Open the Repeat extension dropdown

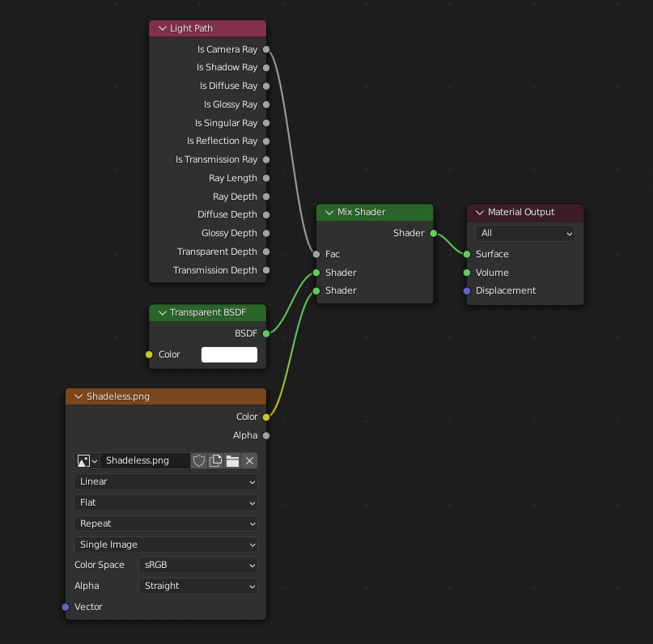166,523
